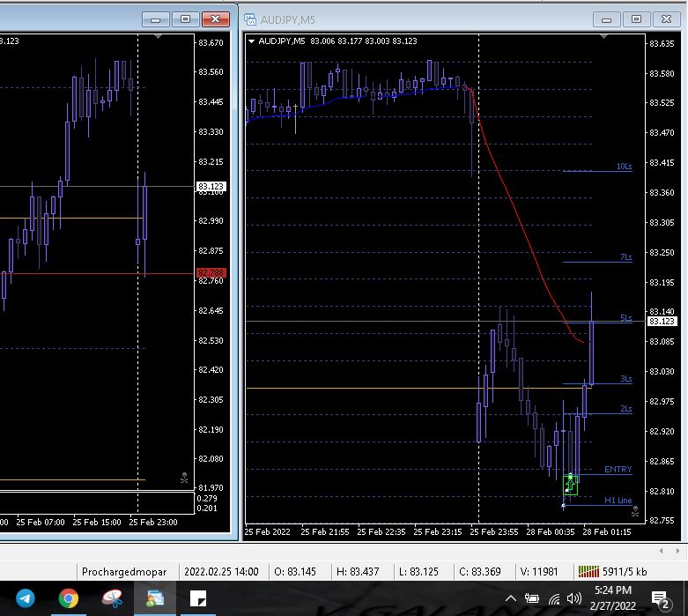The height and width of the screenshot is (616, 688).
Task: Click the O: 83.145 status bar value
Action: [295, 572]
